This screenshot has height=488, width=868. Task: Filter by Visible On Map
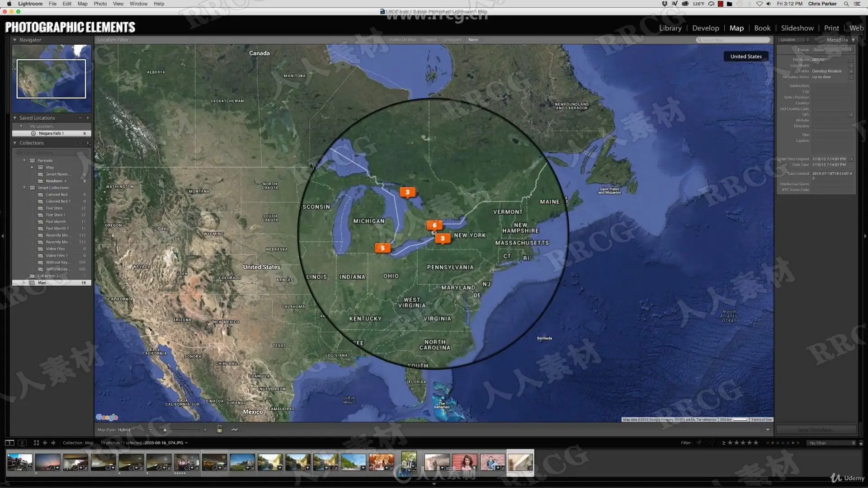click(402, 40)
